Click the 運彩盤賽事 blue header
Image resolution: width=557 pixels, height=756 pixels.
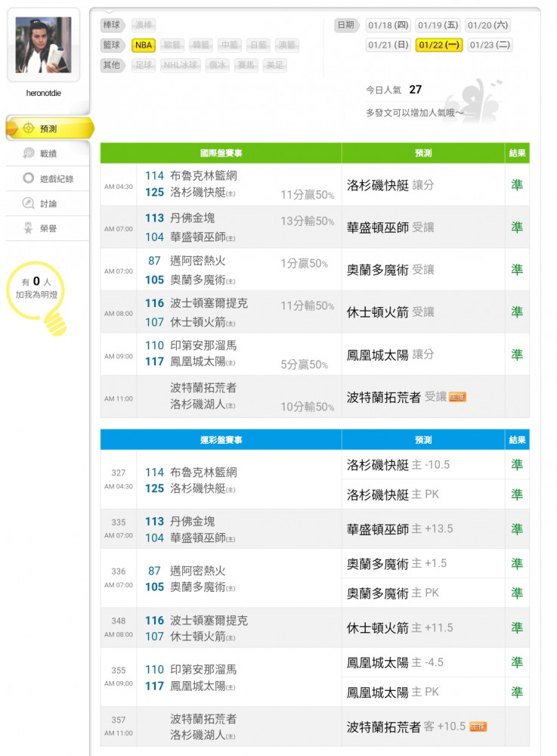click(x=221, y=440)
